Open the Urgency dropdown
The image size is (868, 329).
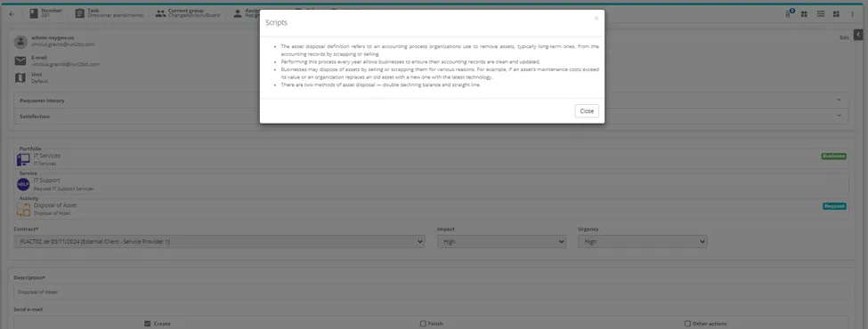[x=643, y=242]
